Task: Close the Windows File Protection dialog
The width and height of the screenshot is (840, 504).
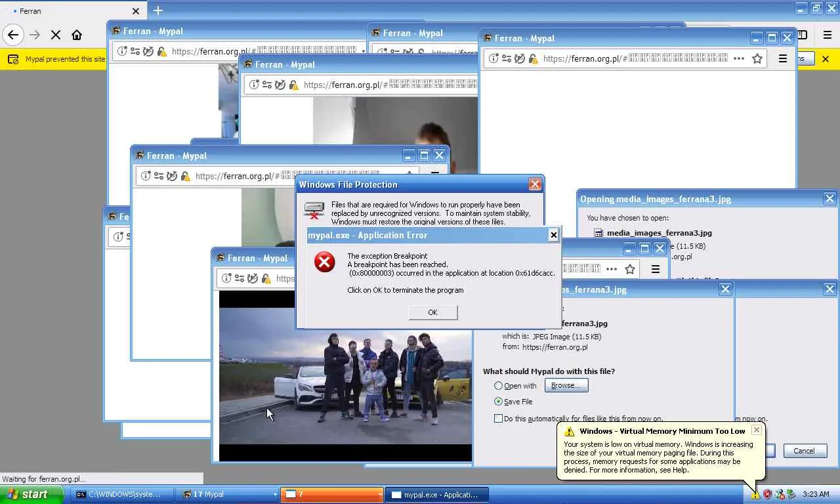Action: click(535, 184)
